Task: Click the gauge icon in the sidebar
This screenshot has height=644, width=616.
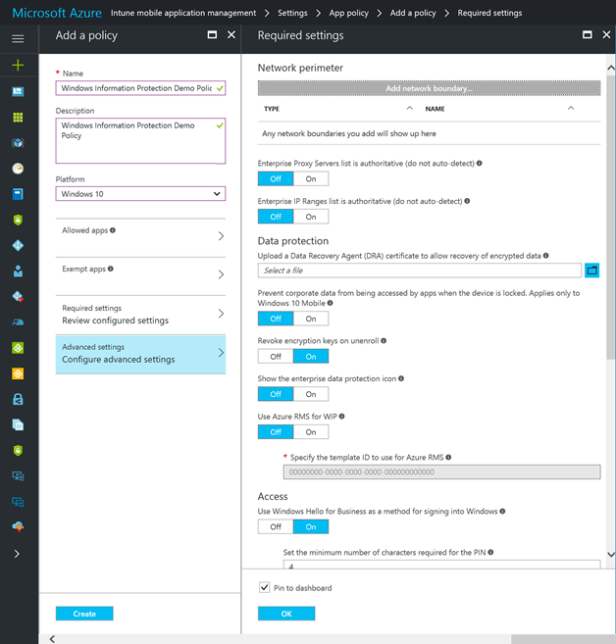Action: tap(17, 168)
